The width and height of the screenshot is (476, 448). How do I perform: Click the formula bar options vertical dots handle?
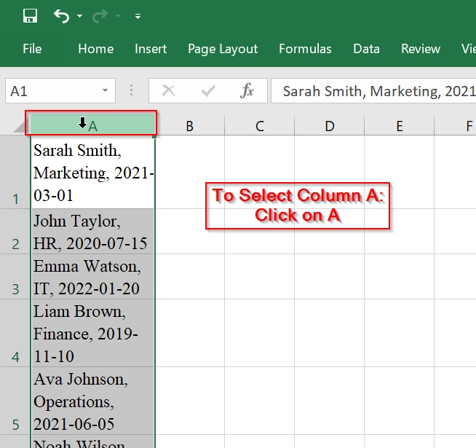pos(132,90)
